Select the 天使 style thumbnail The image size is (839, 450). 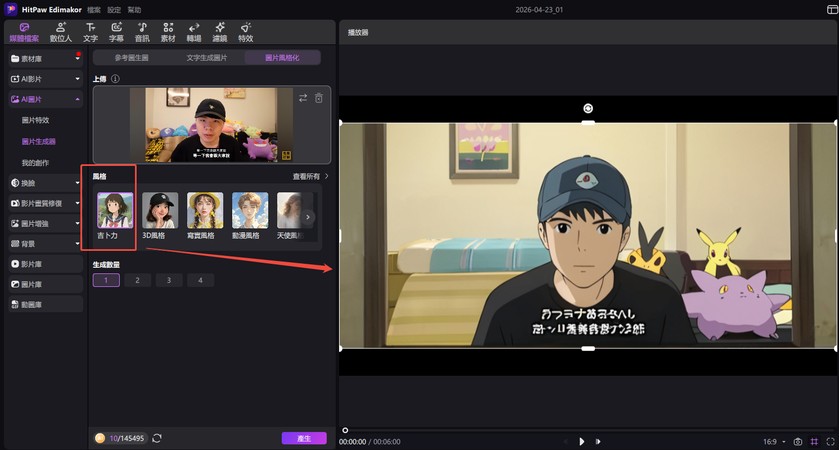click(x=289, y=210)
